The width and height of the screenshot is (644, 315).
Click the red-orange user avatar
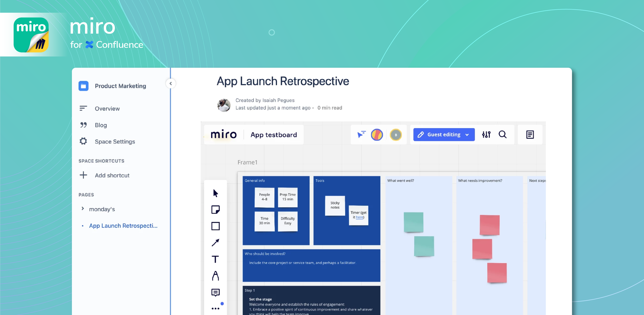pos(377,134)
